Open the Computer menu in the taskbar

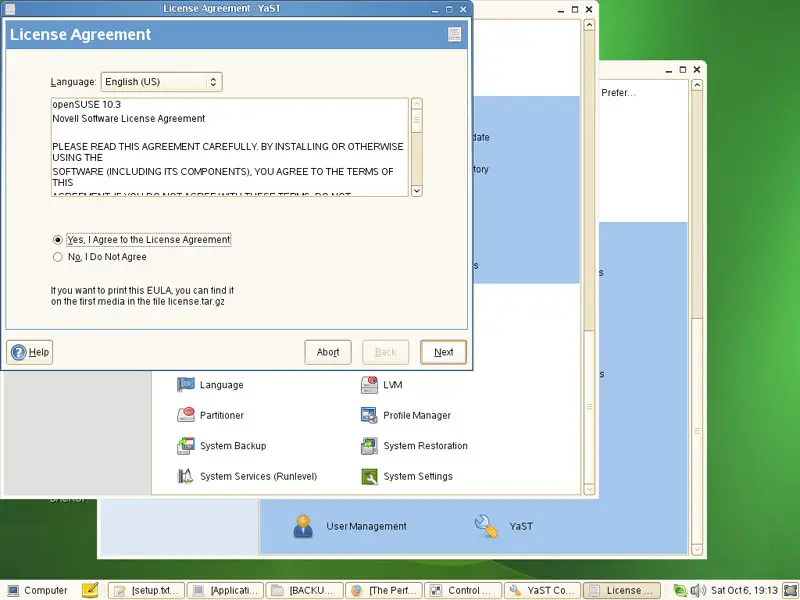point(37,590)
